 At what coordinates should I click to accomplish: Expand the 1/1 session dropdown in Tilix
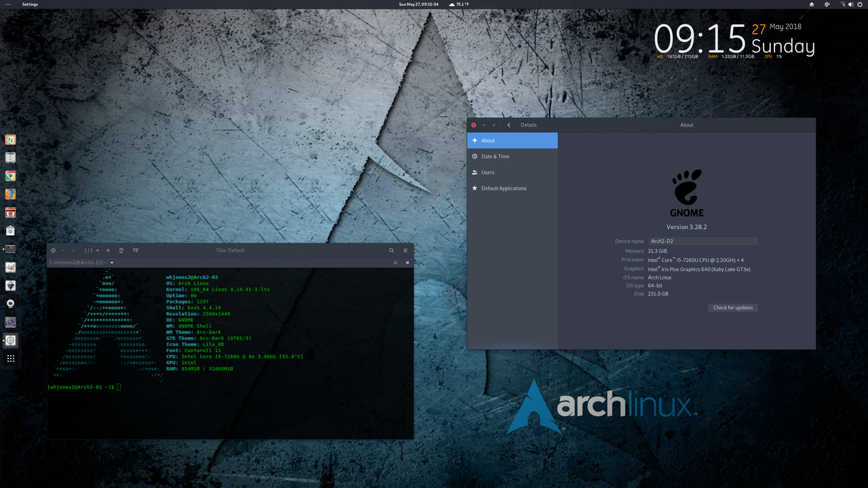pyautogui.click(x=91, y=250)
